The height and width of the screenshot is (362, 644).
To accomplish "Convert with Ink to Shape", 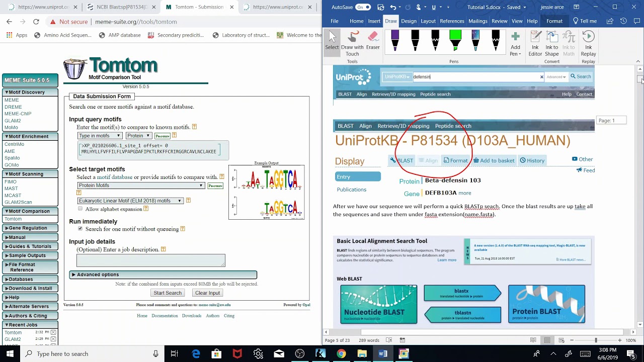I will pos(551,43).
